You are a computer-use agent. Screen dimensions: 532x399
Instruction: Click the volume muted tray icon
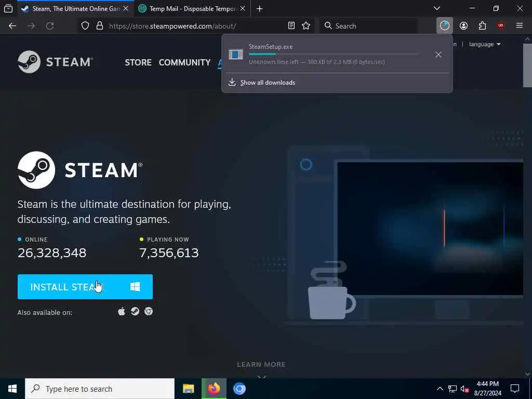tap(465, 389)
